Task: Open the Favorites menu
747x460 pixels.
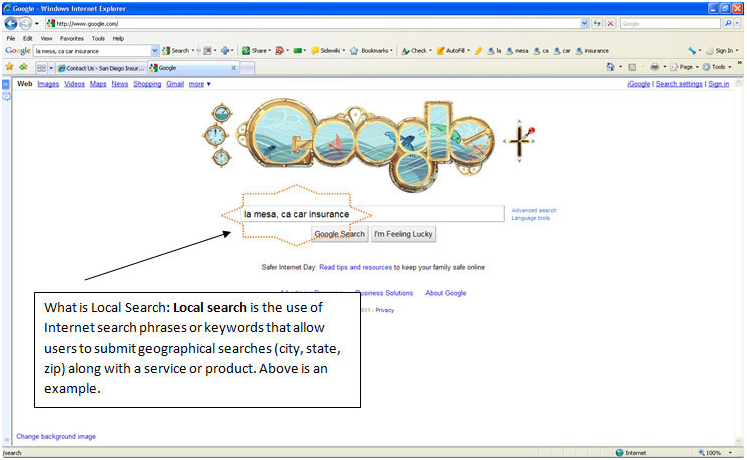Action: click(71, 39)
